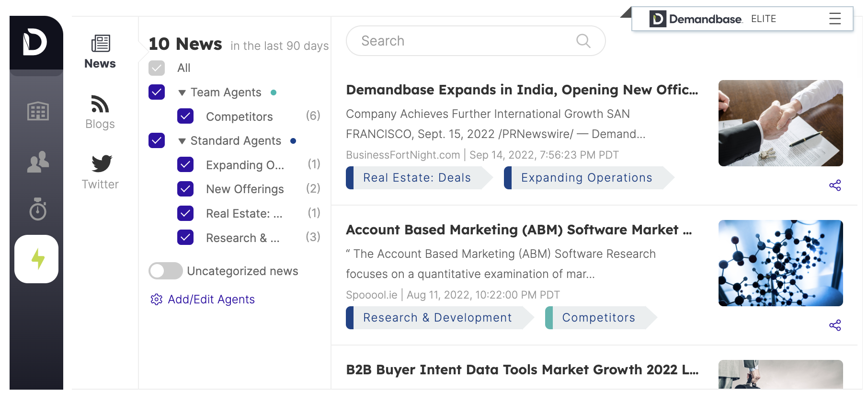Open the company building icon in sidebar
Image resolution: width=868 pixels, height=393 pixels.
click(x=38, y=111)
